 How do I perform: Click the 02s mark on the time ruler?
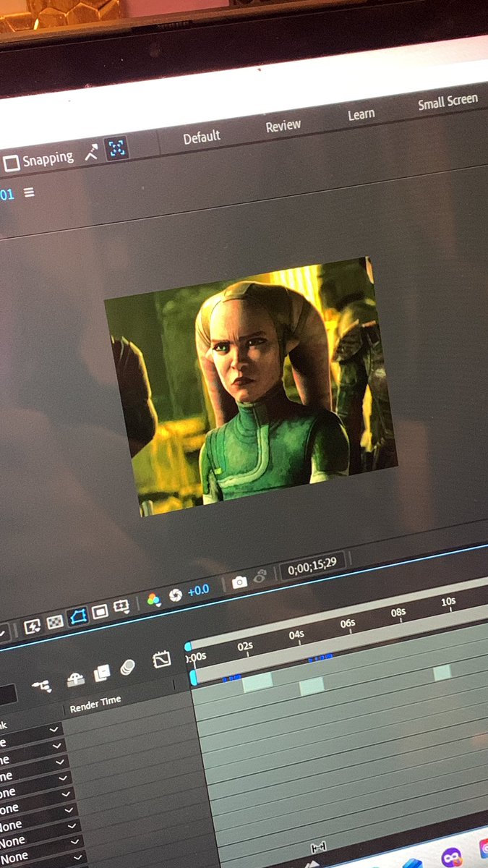click(x=246, y=646)
